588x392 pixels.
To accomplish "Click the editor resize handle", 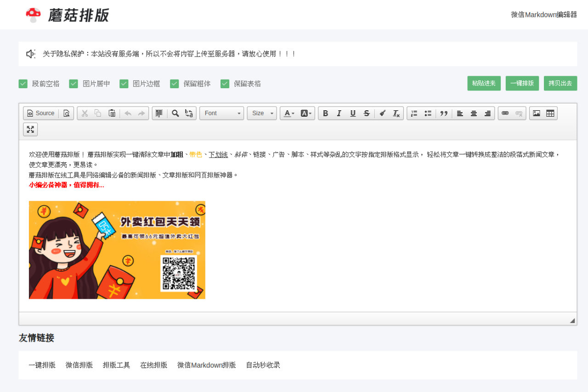I will point(572,320).
